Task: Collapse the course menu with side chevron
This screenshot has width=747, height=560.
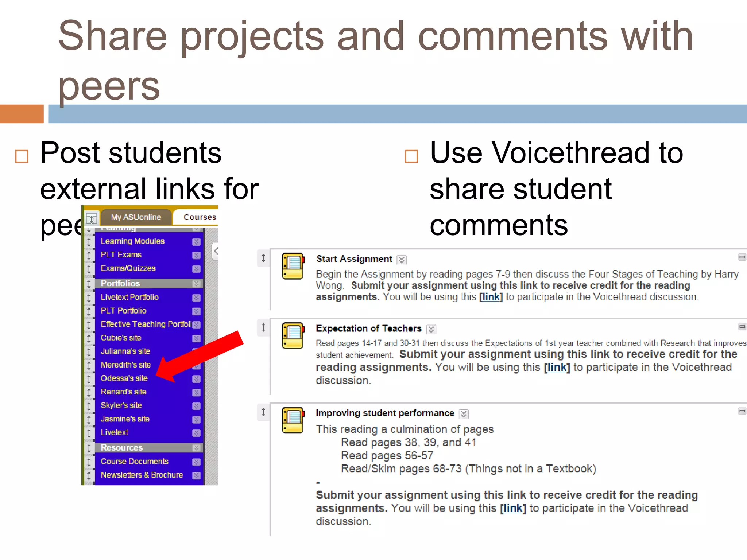Action: coord(216,251)
